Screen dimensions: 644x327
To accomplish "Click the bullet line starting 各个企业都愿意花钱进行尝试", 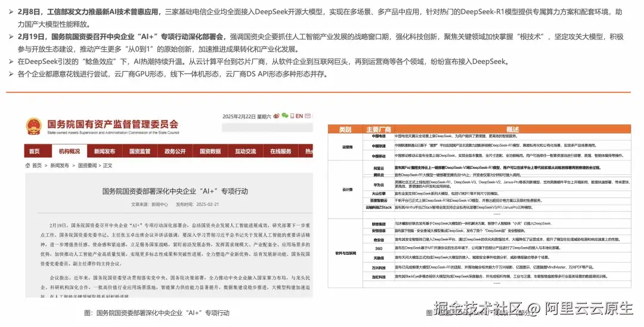I will [x=172, y=75].
